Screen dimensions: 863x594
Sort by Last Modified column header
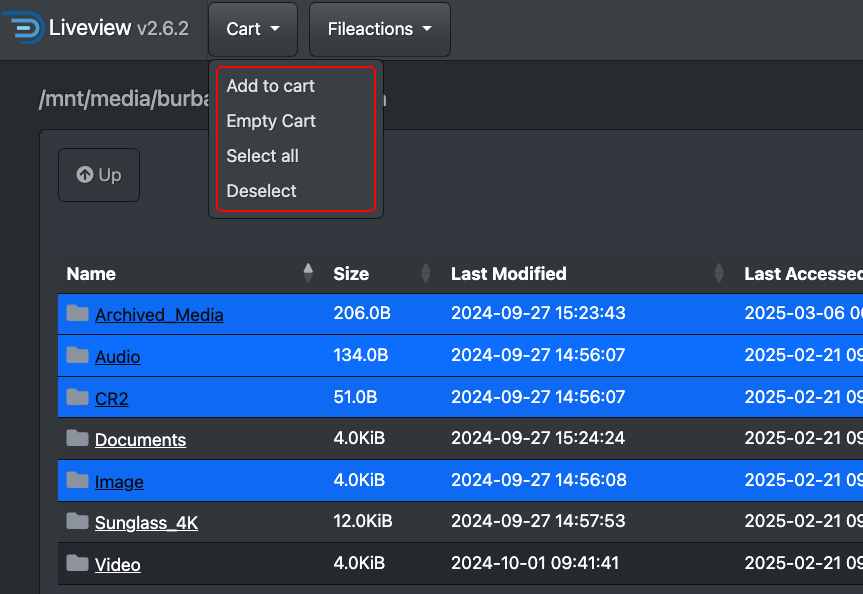click(x=508, y=273)
